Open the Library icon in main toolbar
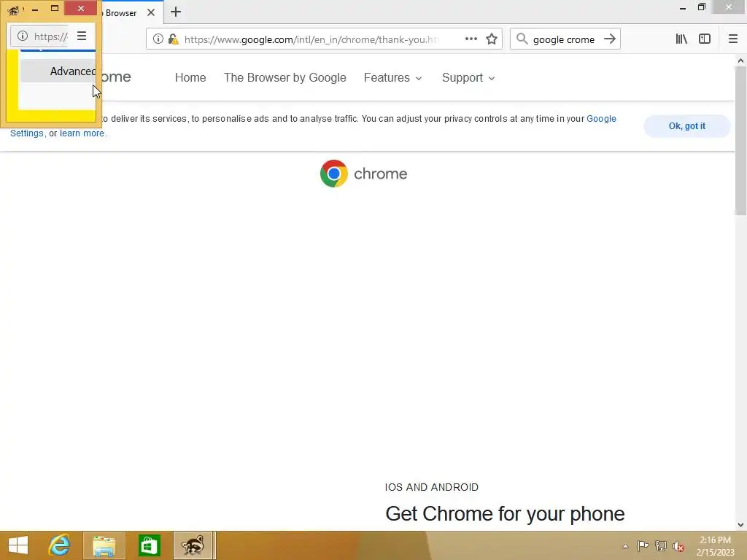This screenshot has height=560, width=747. point(681,39)
